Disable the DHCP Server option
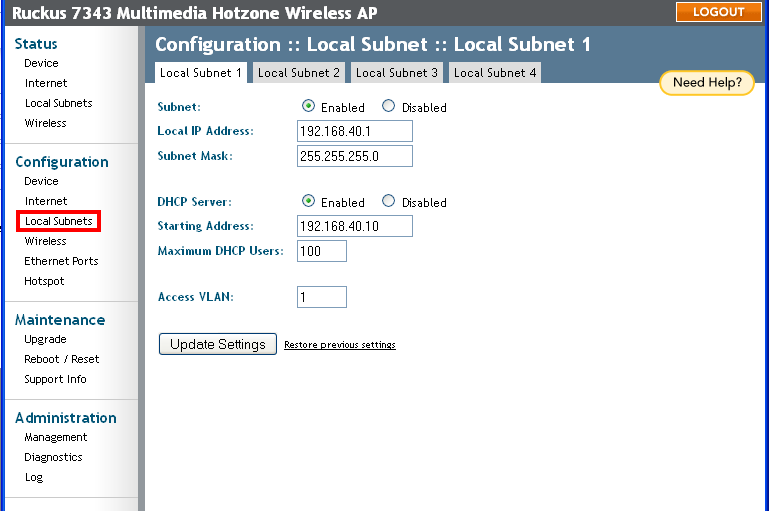Image resolution: width=769 pixels, height=511 pixels. coord(389,201)
